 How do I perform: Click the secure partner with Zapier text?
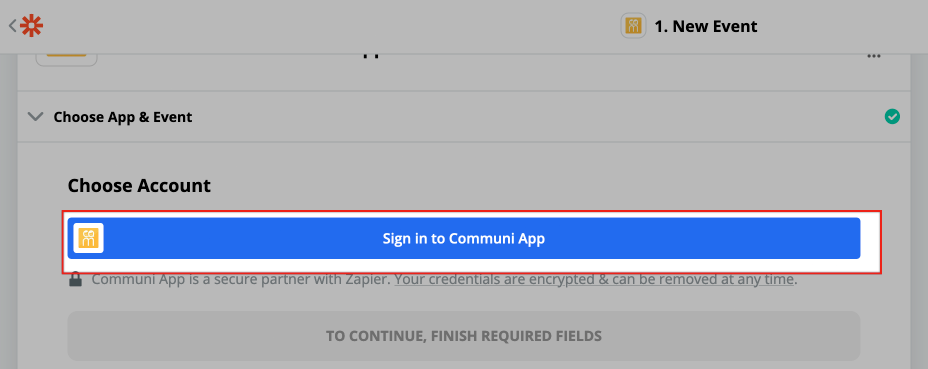point(241,279)
